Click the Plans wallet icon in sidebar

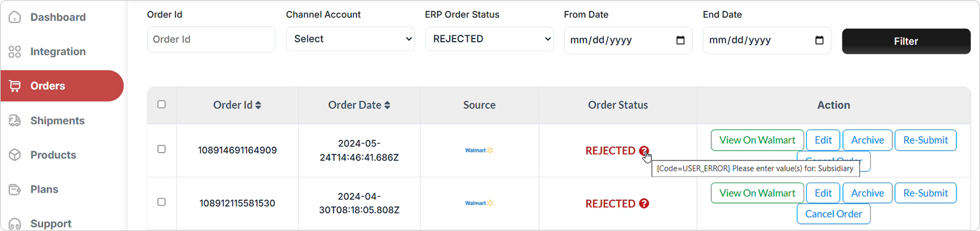click(x=15, y=189)
